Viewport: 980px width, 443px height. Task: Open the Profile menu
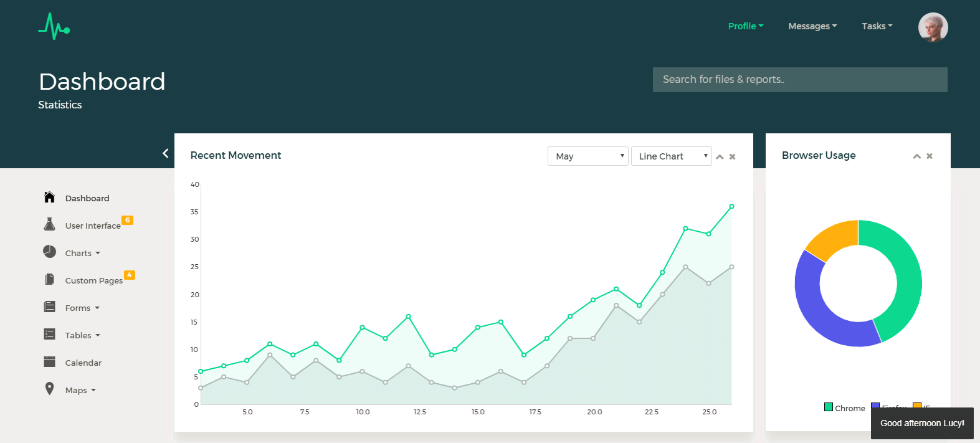click(745, 26)
